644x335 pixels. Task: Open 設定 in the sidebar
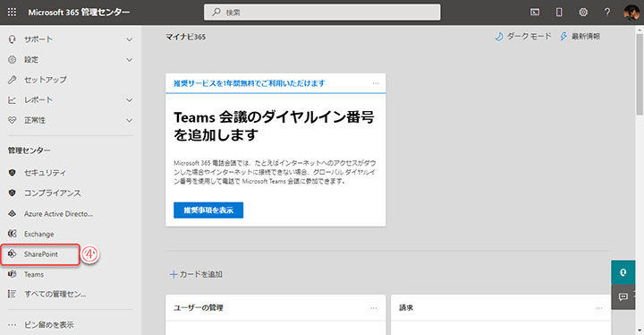coord(31,59)
